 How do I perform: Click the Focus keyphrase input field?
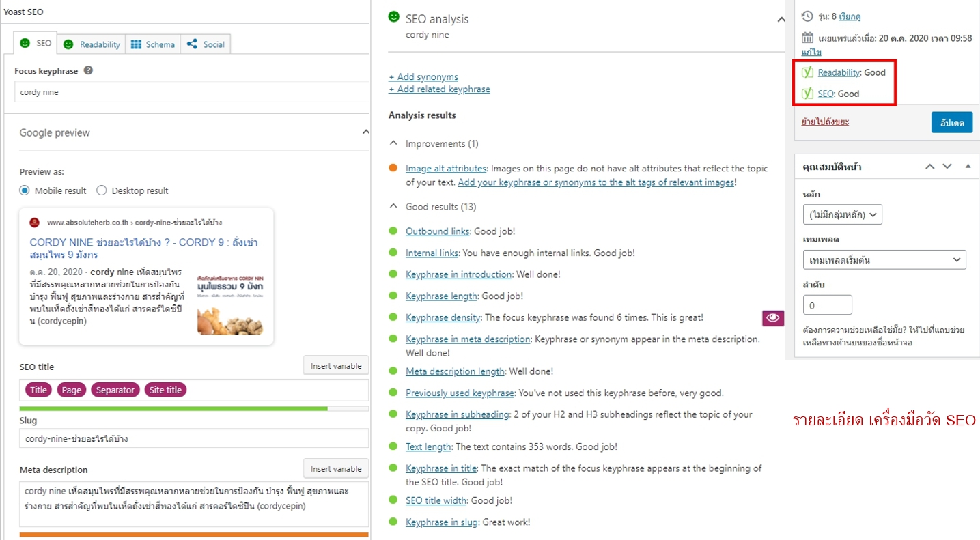point(191,91)
